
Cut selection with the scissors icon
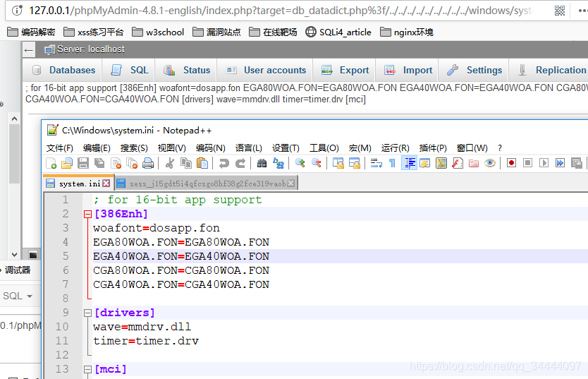pos(169,163)
